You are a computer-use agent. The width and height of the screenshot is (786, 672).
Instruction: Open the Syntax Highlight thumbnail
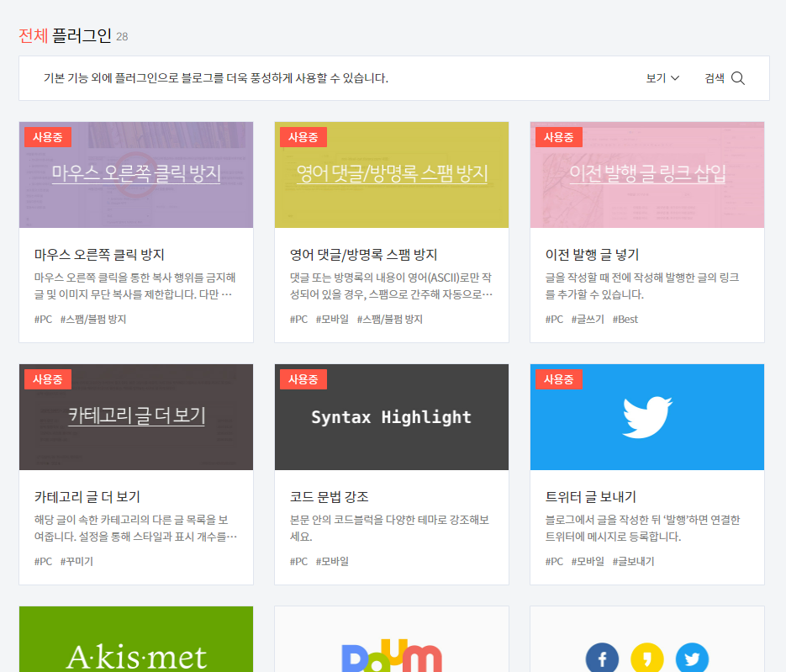tap(392, 417)
